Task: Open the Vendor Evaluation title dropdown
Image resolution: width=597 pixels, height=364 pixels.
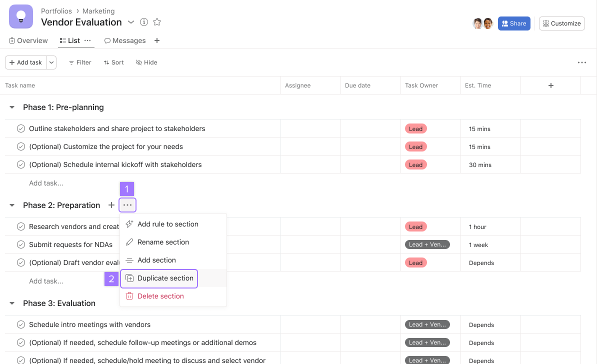Action: [x=130, y=22]
